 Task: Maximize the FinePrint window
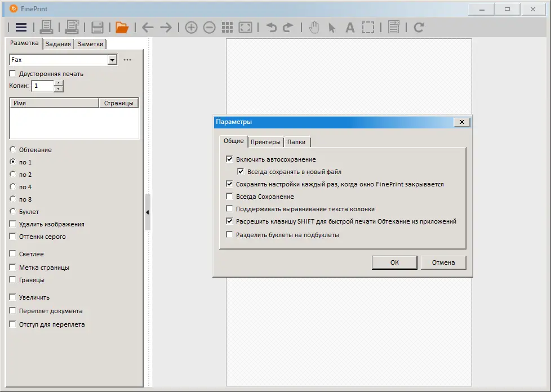point(507,9)
